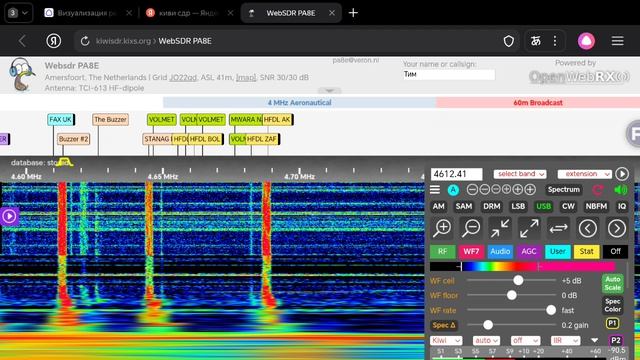
Task: Open a new browser tab with the plus
Action: [x=353, y=13]
